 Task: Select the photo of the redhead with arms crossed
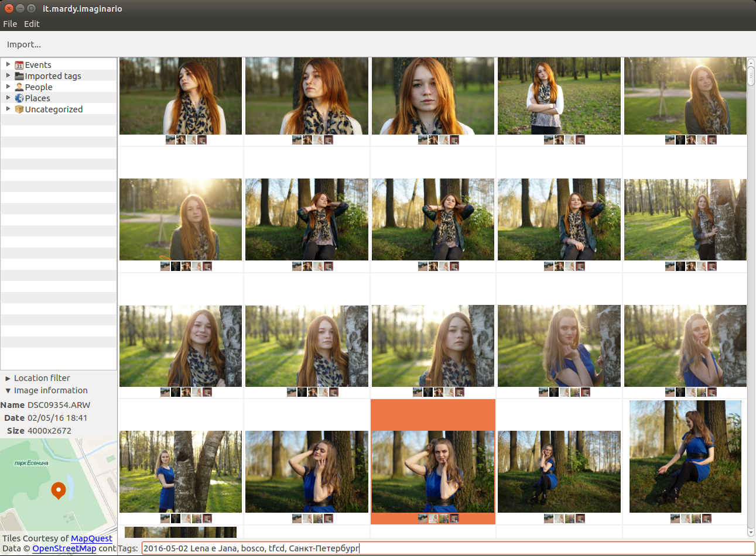point(559,96)
